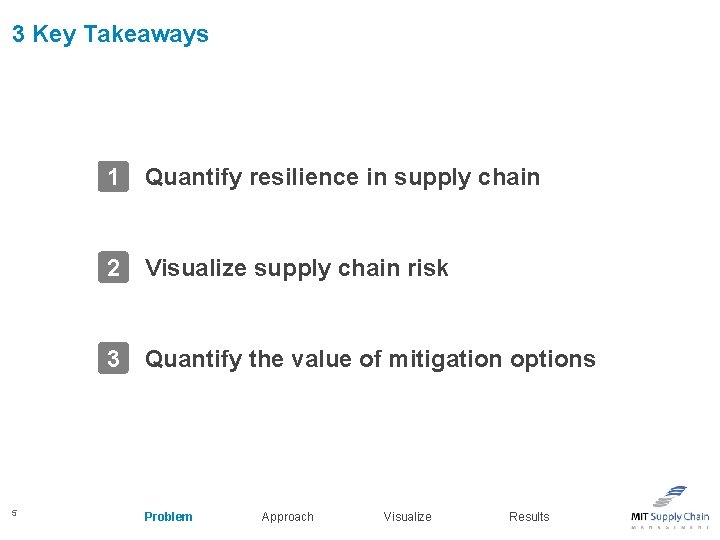Click "Quantify the value of mitigation options"

370,359
